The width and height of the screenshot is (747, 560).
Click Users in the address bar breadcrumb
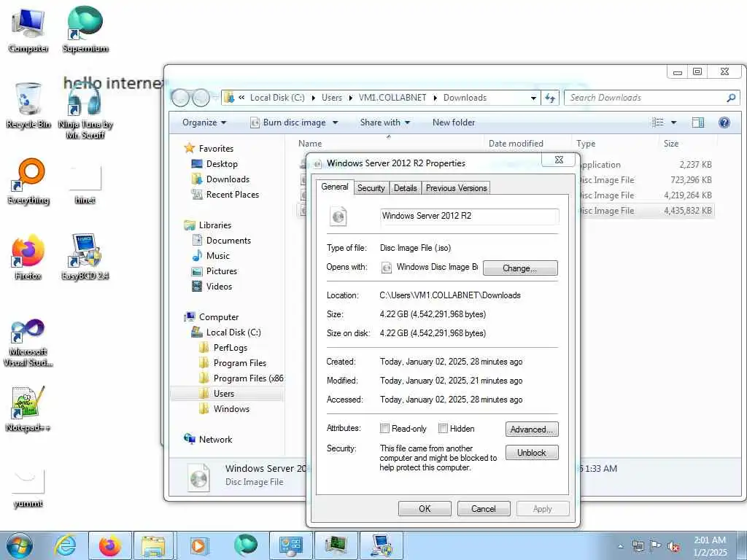[332, 98]
